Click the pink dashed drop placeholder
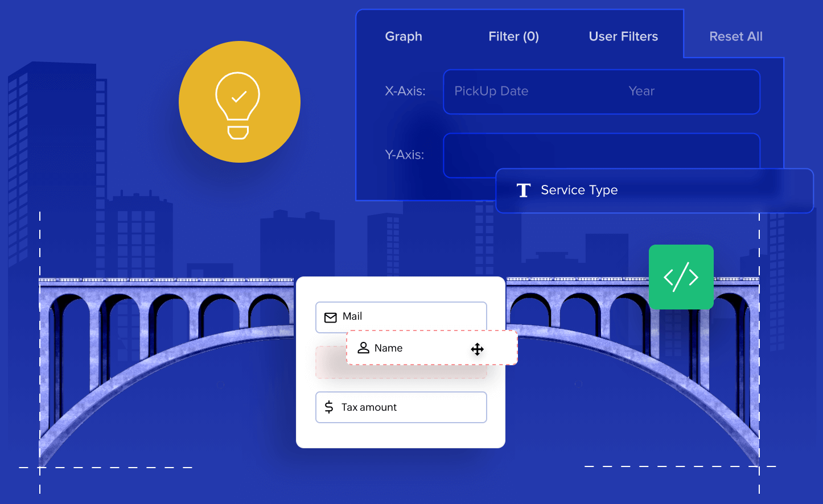Image resolution: width=823 pixels, height=504 pixels. tap(330, 364)
